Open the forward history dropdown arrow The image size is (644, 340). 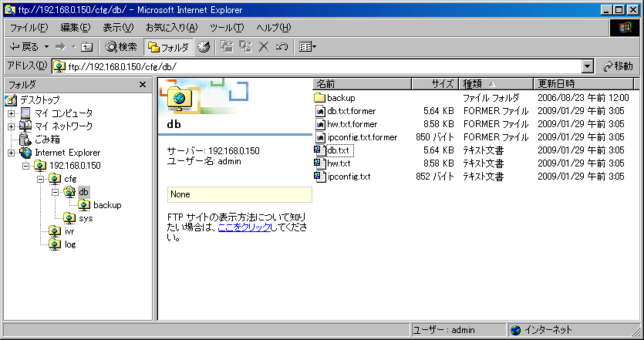point(74,47)
